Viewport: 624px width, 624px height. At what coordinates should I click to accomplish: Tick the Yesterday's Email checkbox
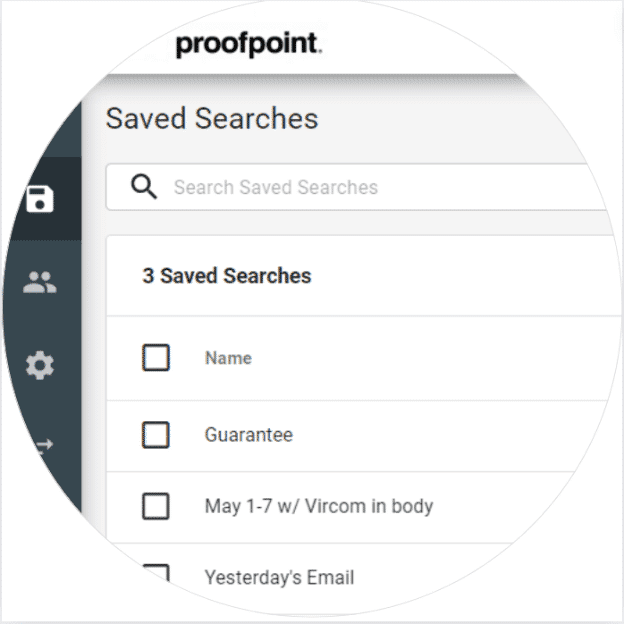156,575
